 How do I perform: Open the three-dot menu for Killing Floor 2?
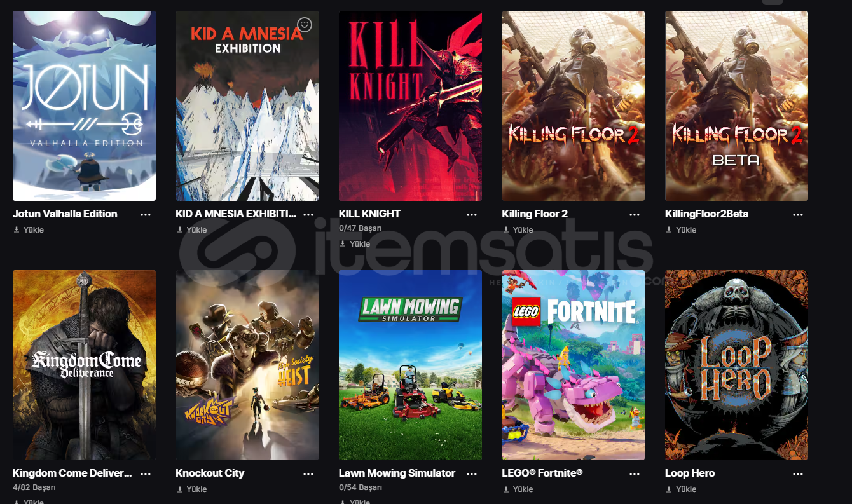coord(635,215)
